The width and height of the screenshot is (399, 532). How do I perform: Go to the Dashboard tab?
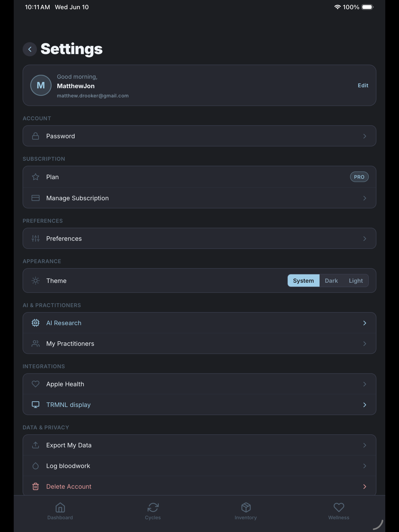(x=60, y=511)
